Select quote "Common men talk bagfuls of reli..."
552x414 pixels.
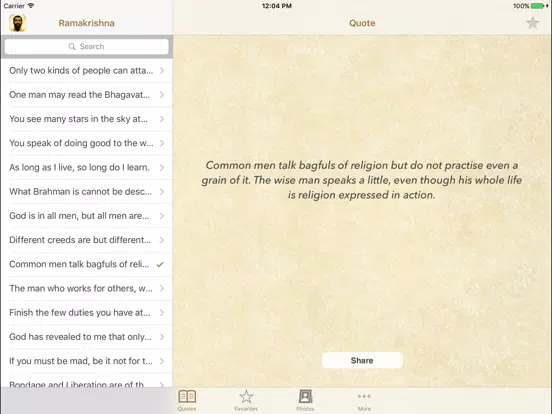coord(87,264)
